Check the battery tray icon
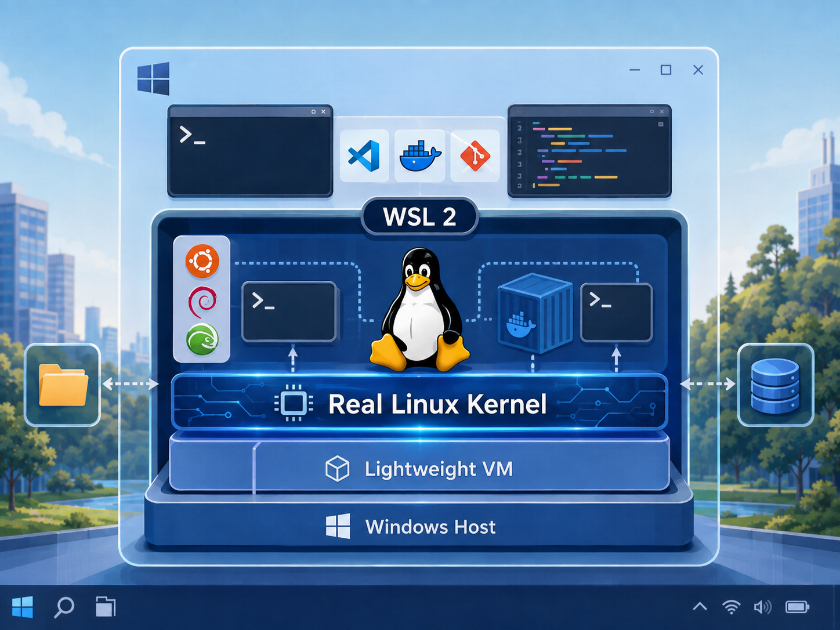Image resolution: width=840 pixels, height=630 pixels. coord(797,607)
